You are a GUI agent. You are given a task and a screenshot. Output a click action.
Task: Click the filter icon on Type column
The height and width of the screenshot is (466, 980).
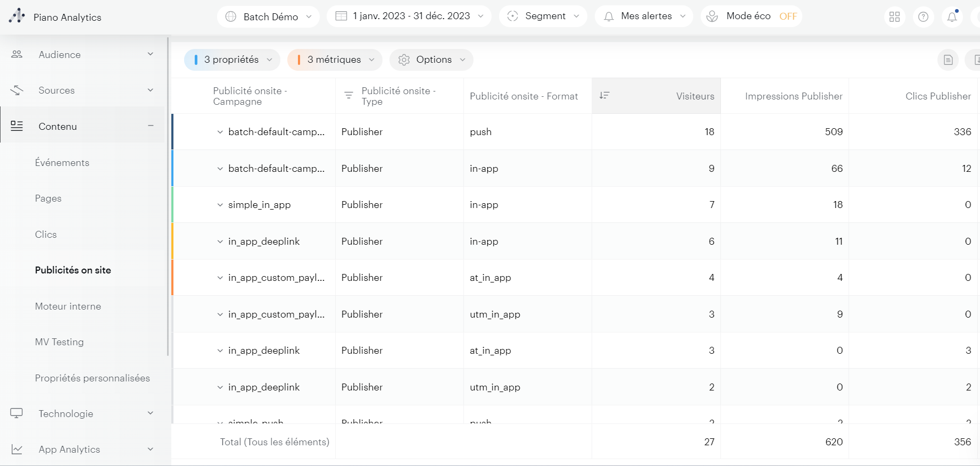(x=348, y=96)
